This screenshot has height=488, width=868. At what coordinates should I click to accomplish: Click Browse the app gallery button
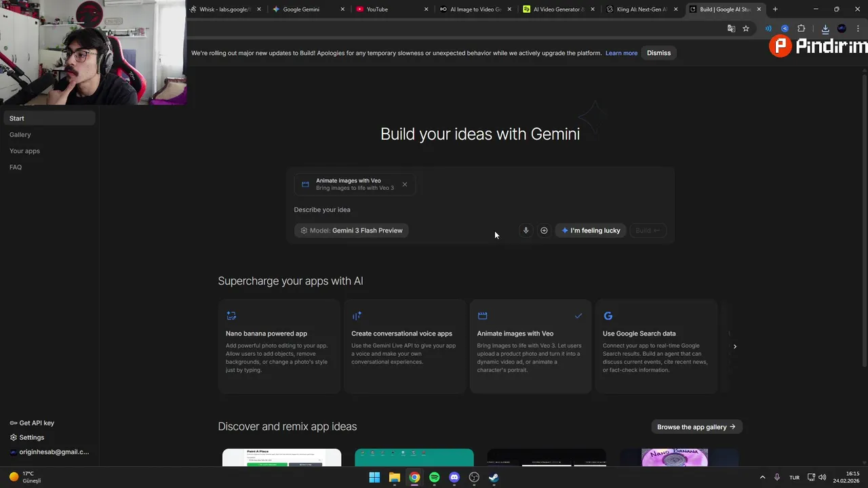696,427
